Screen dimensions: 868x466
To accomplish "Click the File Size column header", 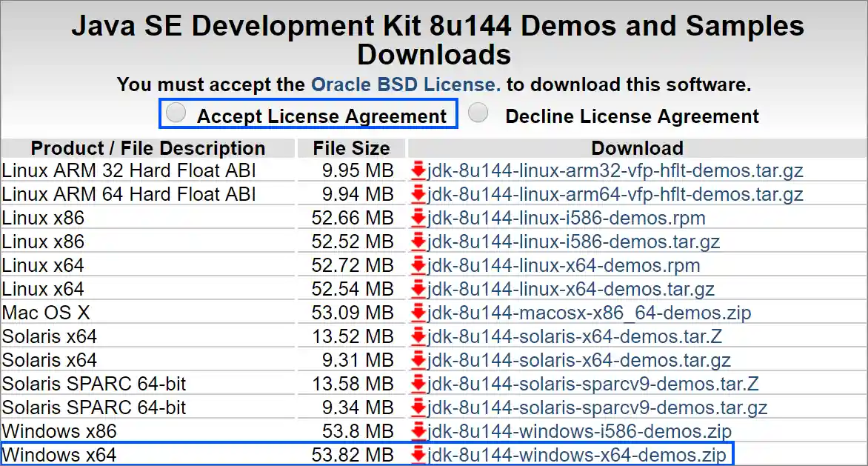I will tap(351, 148).
